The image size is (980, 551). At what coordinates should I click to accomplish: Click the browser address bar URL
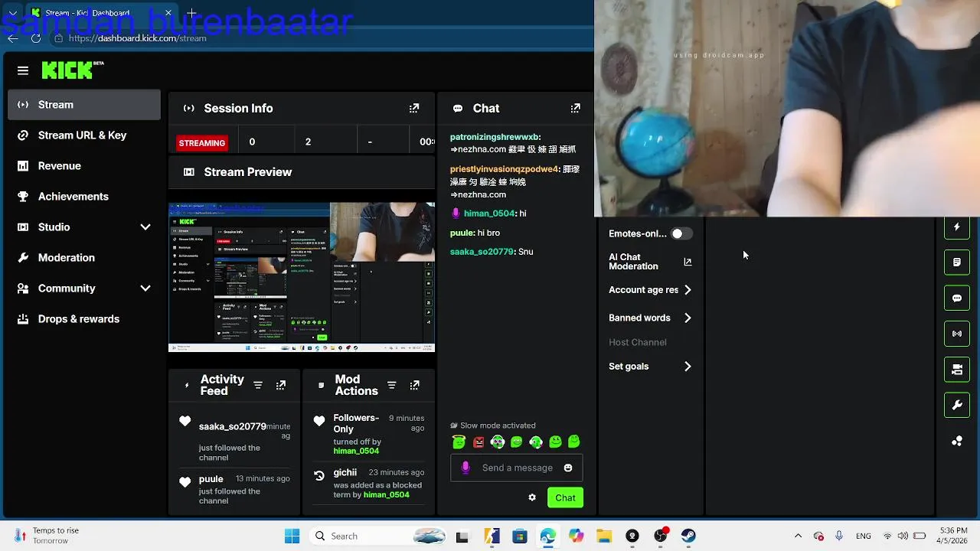click(x=138, y=38)
